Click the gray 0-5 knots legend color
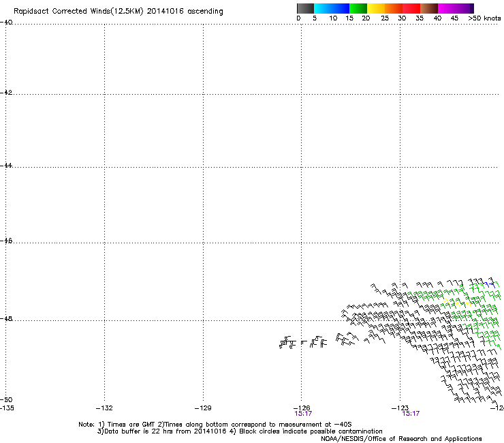Screen dimensions: 504x443 [305, 8]
